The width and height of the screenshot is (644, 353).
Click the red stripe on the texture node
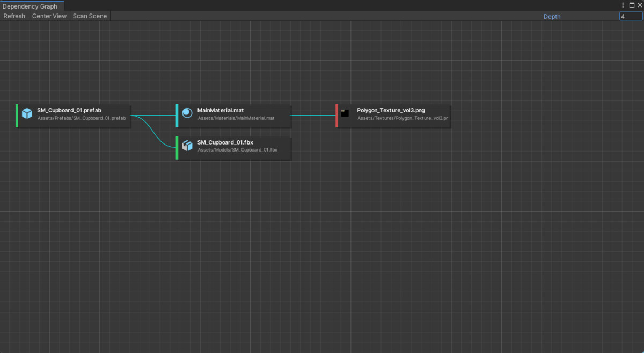pyautogui.click(x=336, y=116)
